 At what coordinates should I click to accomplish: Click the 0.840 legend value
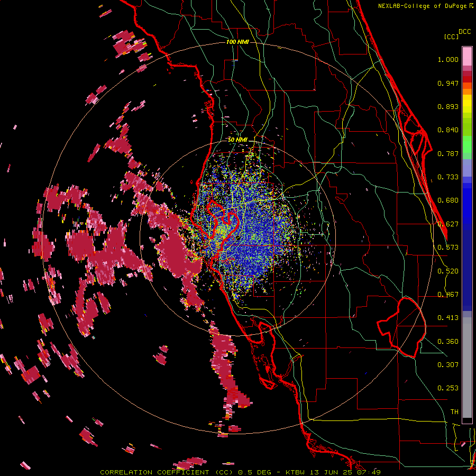pos(448,130)
